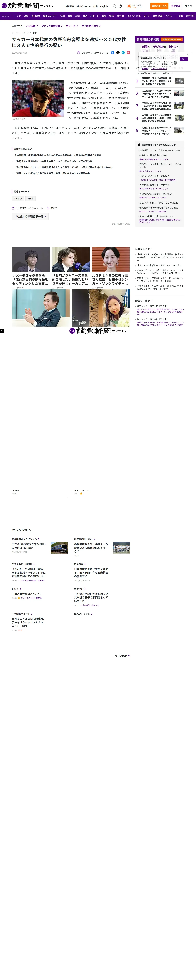
Task: Click the Tokyo weather sun icon
Action: coord(129,6)
